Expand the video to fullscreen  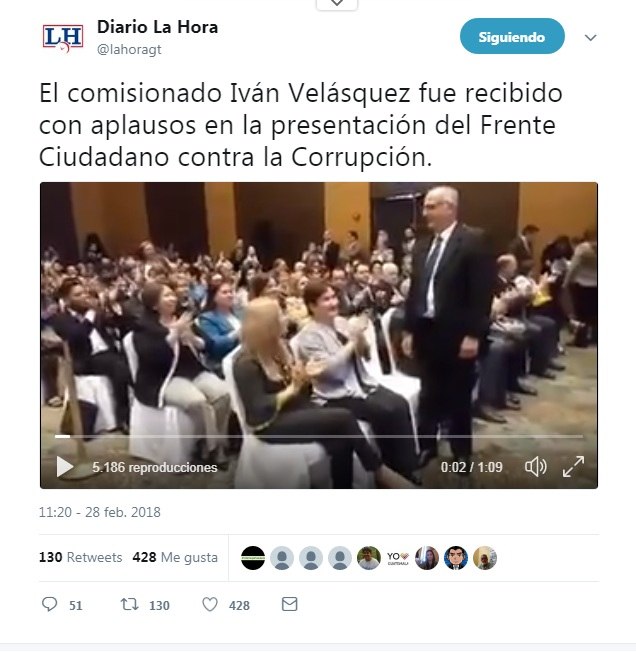pyautogui.click(x=573, y=467)
